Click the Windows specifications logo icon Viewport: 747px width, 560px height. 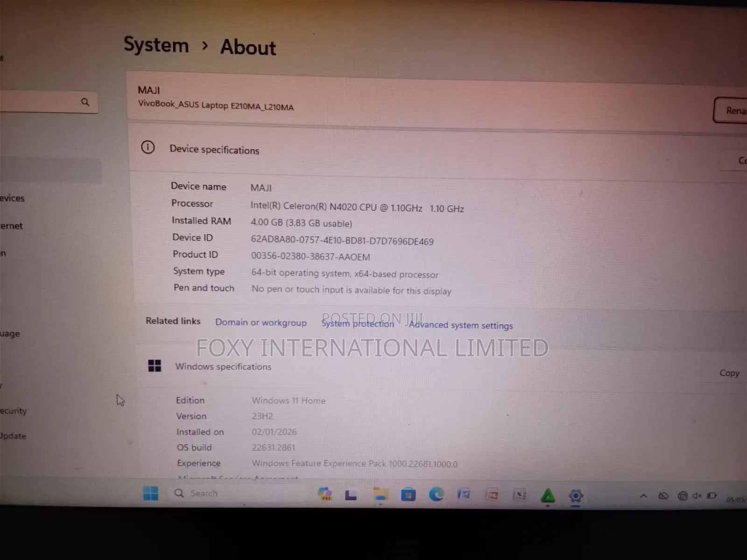pyautogui.click(x=155, y=365)
